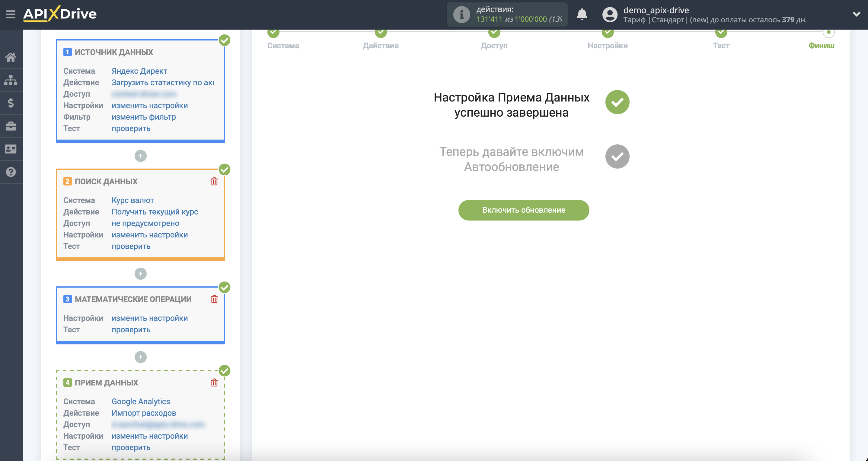Open the Загрузить статистику action link

pos(163,82)
